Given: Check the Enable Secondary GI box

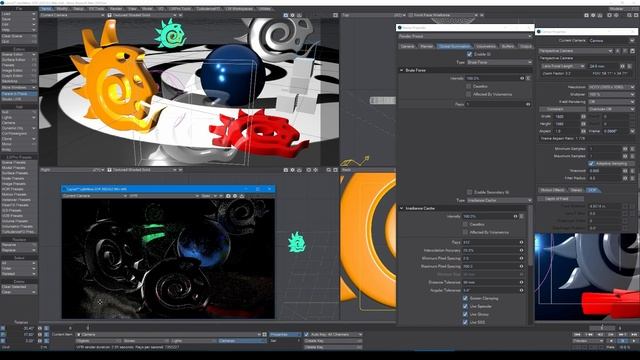Looking at the screenshot, I should point(469,192).
